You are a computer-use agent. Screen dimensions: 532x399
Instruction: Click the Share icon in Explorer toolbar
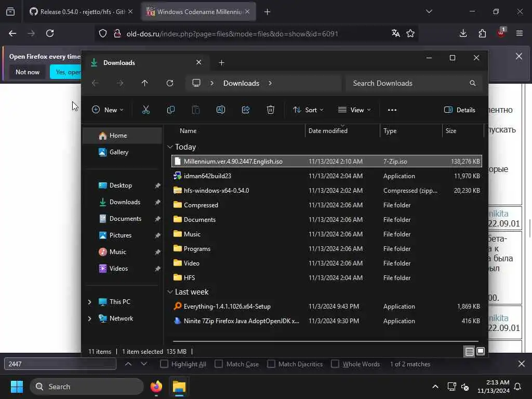coord(246,110)
